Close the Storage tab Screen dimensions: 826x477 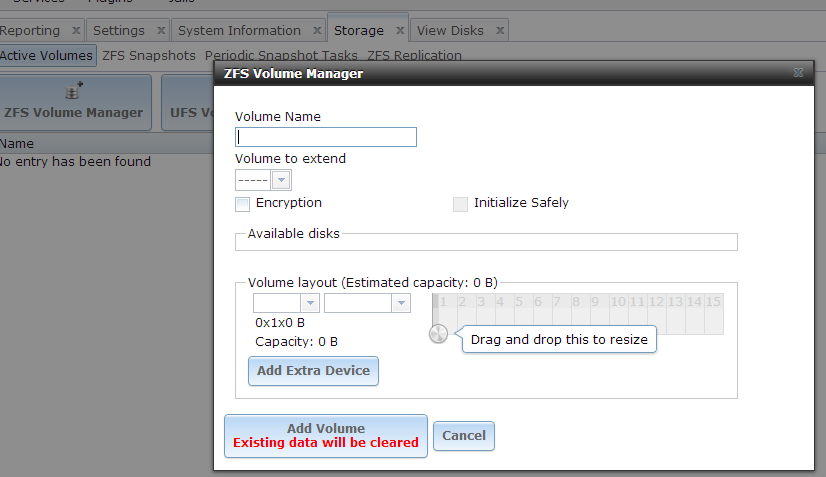(400, 31)
